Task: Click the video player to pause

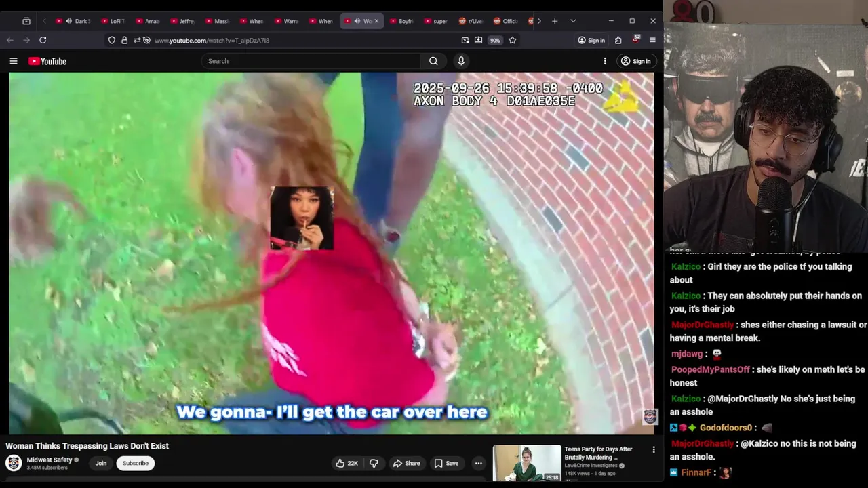Action: coord(332,253)
